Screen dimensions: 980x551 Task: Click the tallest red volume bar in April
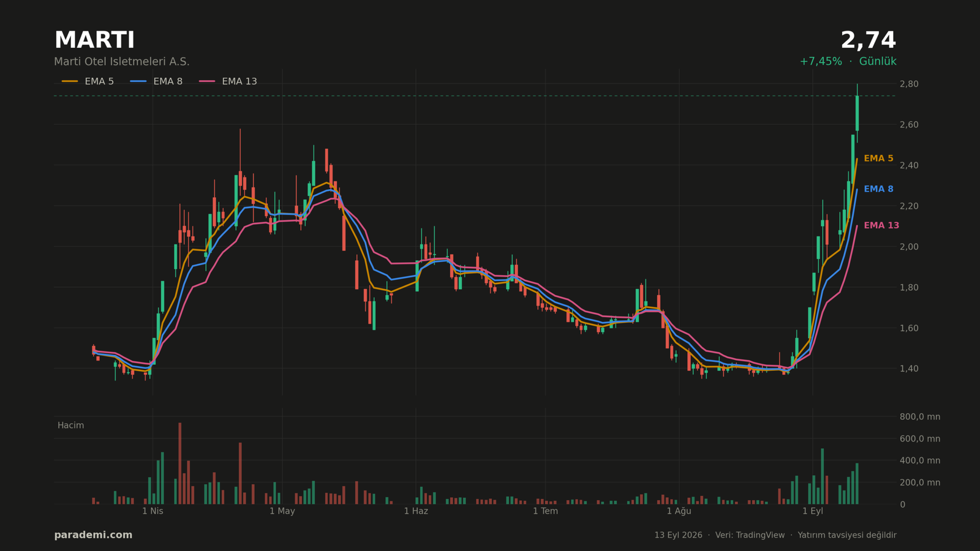(180, 463)
